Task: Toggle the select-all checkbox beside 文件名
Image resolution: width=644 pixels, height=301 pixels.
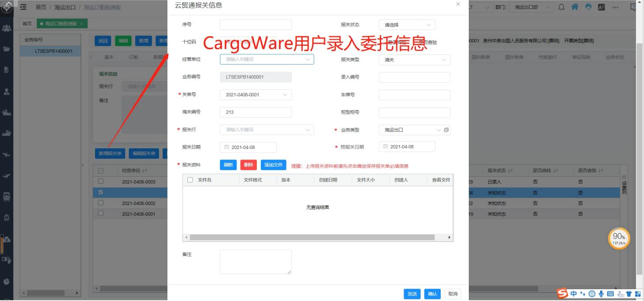Action: [x=190, y=180]
